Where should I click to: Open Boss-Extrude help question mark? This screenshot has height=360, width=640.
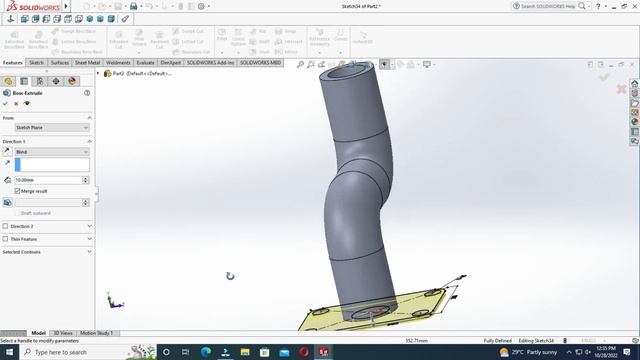tap(87, 93)
